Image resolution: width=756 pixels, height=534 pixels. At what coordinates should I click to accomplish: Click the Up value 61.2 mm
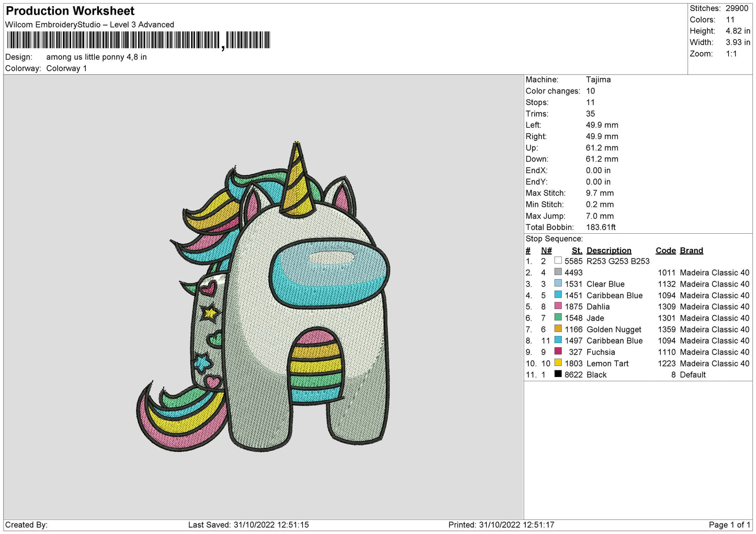(602, 148)
